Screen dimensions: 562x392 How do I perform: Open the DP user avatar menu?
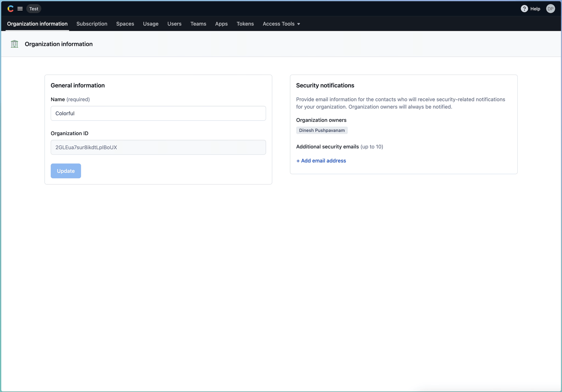(550, 9)
